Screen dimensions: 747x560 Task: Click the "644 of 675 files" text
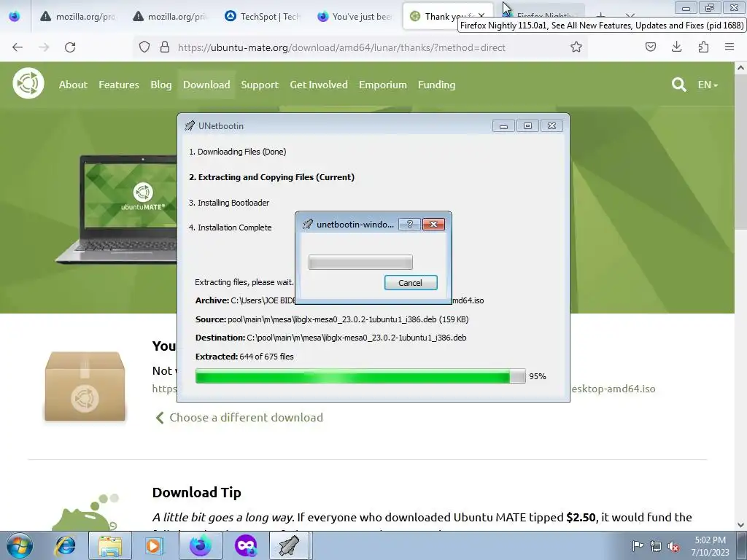click(x=267, y=357)
